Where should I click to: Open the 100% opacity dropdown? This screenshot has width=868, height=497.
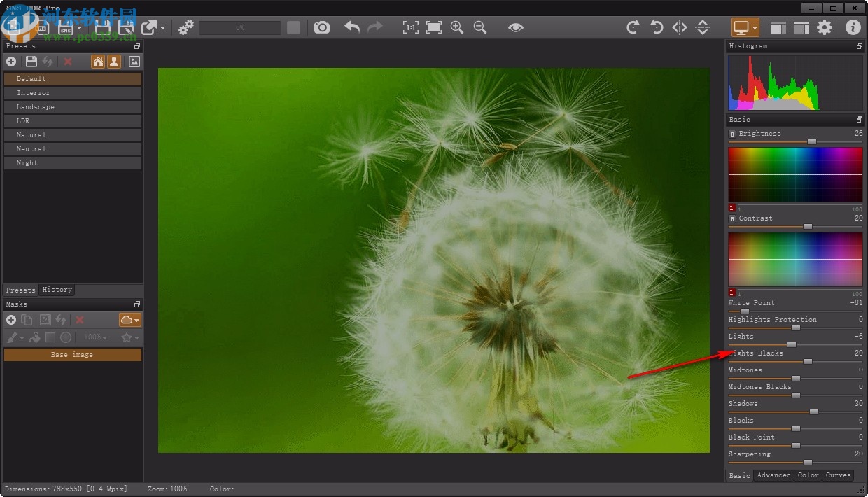(x=95, y=337)
